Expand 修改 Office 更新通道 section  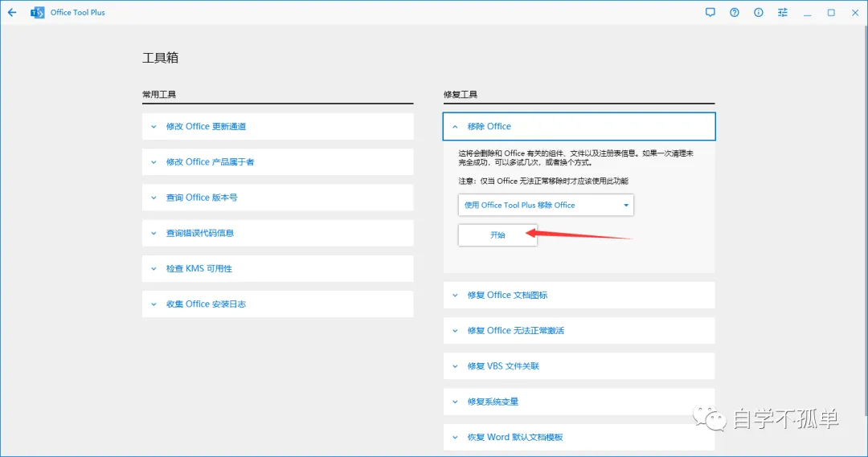pyautogui.click(x=278, y=127)
